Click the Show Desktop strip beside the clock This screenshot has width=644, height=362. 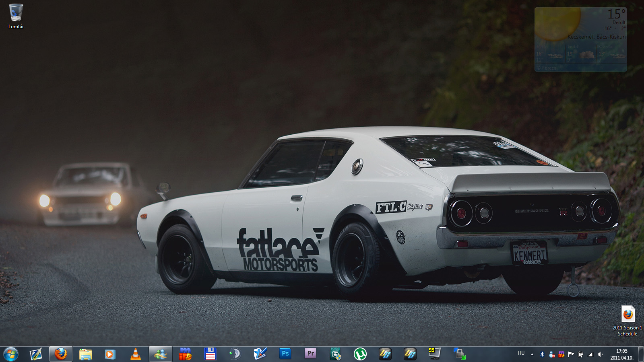pos(641,354)
